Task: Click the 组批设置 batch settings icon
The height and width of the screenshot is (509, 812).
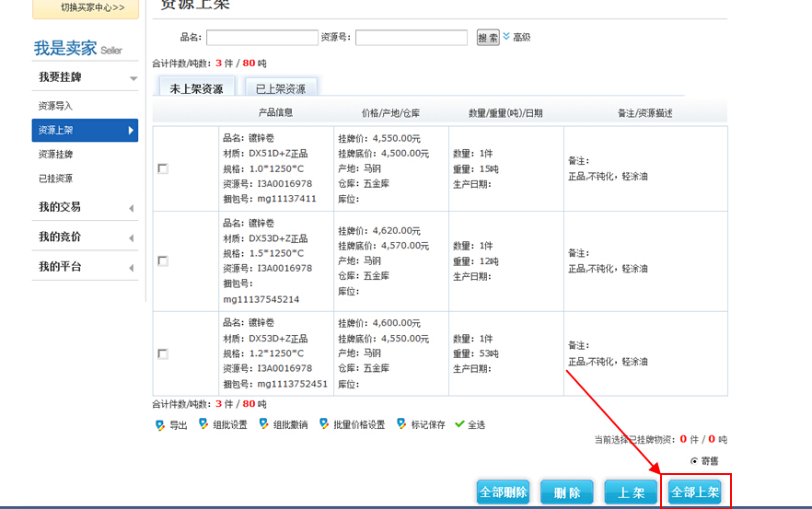Action: pyautogui.click(x=203, y=424)
